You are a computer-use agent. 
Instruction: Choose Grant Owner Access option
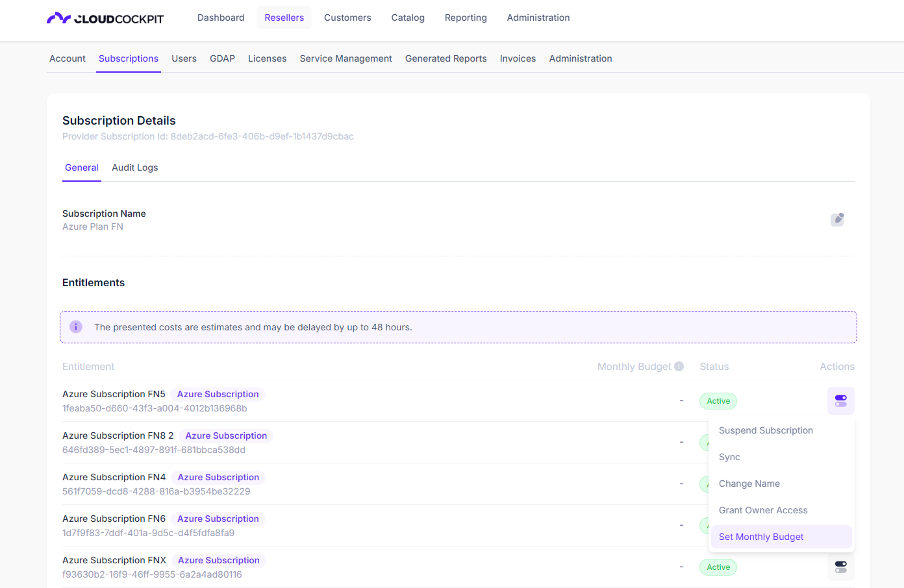click(763, 510)
